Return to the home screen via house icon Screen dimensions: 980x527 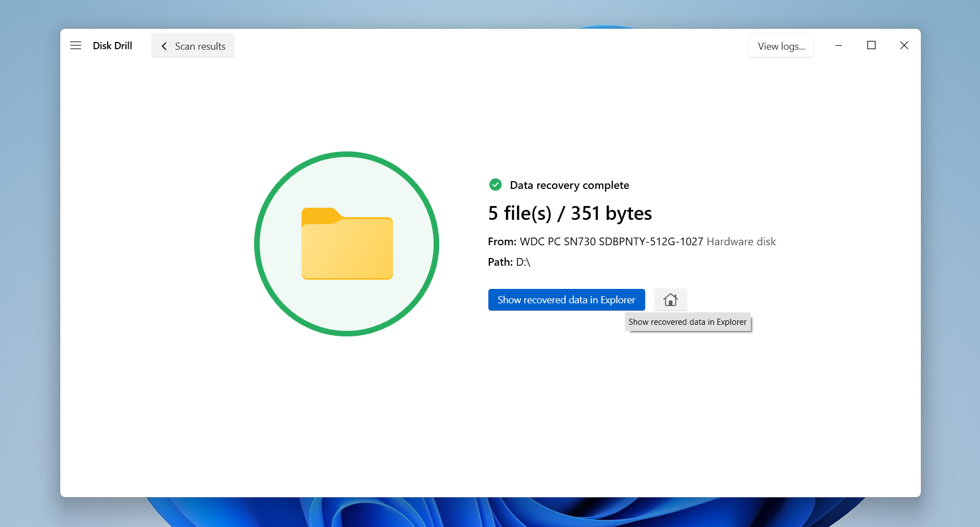click(x=671, y=300)
